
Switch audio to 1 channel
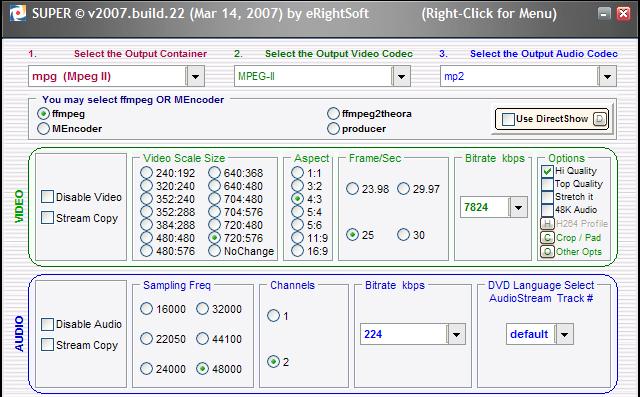tap(273, 315)
